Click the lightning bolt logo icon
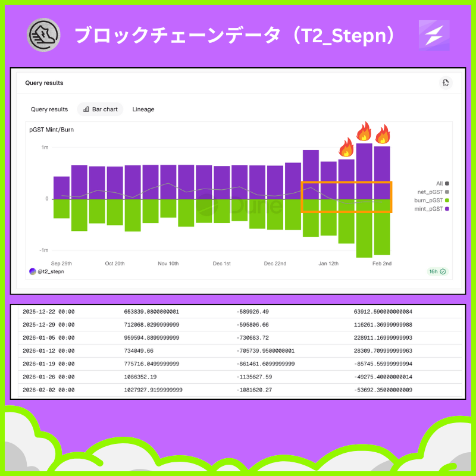This screenshot has height=476, width=476. 434,35
